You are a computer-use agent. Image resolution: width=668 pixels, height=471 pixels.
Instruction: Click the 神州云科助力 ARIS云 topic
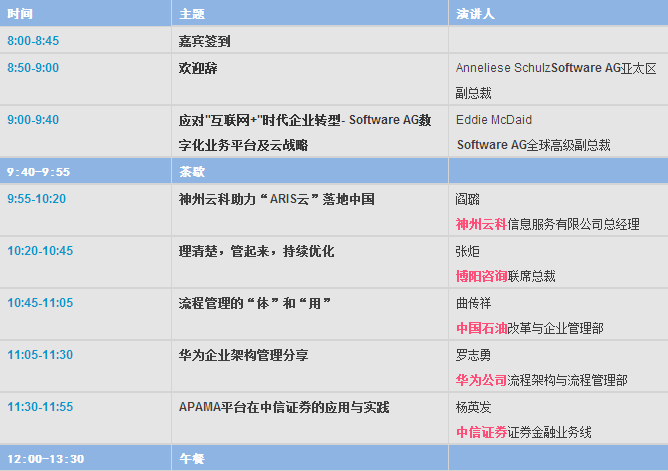[276, 199]
